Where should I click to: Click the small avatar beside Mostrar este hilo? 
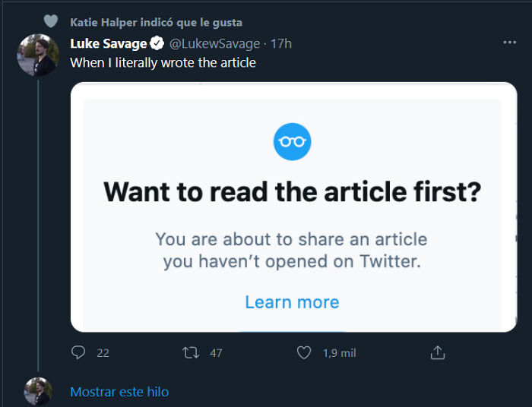[x=37, y=391]
